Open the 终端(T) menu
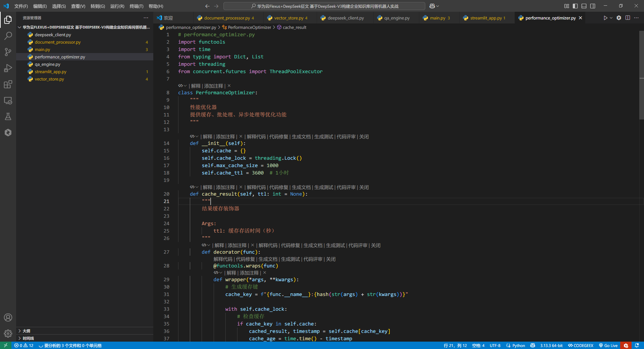Viewport: 644px width, 349px height. tap(137, 6)
